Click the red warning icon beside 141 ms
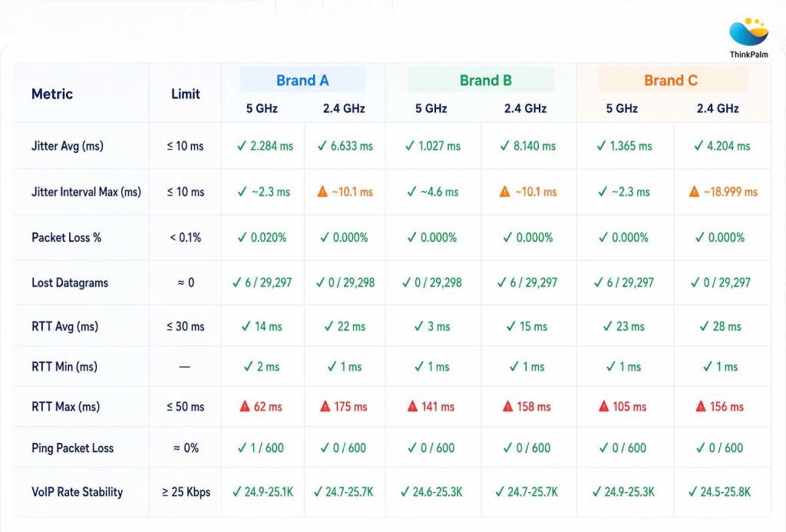The image size is (786, 532). 412,406
